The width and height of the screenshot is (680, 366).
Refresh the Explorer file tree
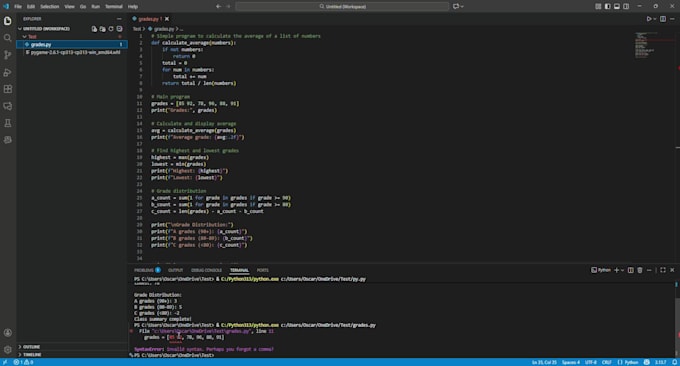111,29
